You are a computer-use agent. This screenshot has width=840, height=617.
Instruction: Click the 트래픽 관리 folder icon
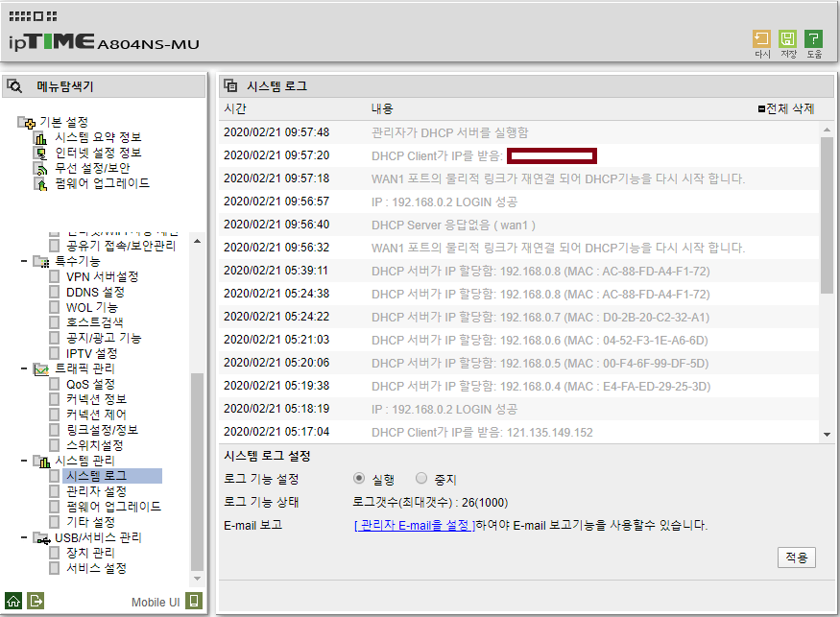tap(41, 369)
